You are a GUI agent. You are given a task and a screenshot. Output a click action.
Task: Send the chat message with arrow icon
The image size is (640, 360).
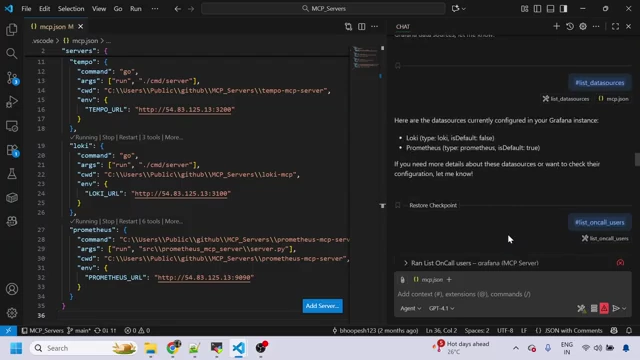click(x=616, y=309)
